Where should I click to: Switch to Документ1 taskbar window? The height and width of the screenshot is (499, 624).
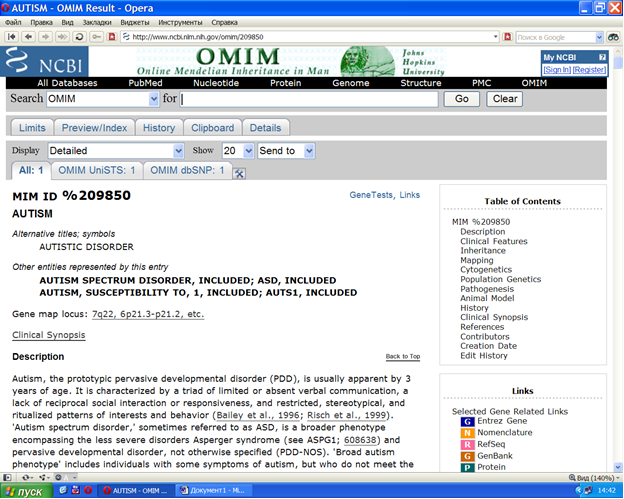coord(213,490)
